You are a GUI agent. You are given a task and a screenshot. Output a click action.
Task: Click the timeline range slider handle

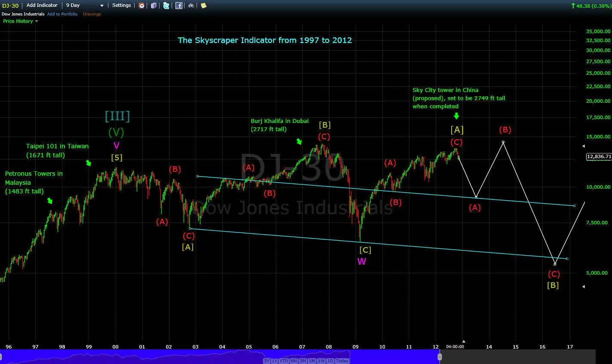(440, 356)
